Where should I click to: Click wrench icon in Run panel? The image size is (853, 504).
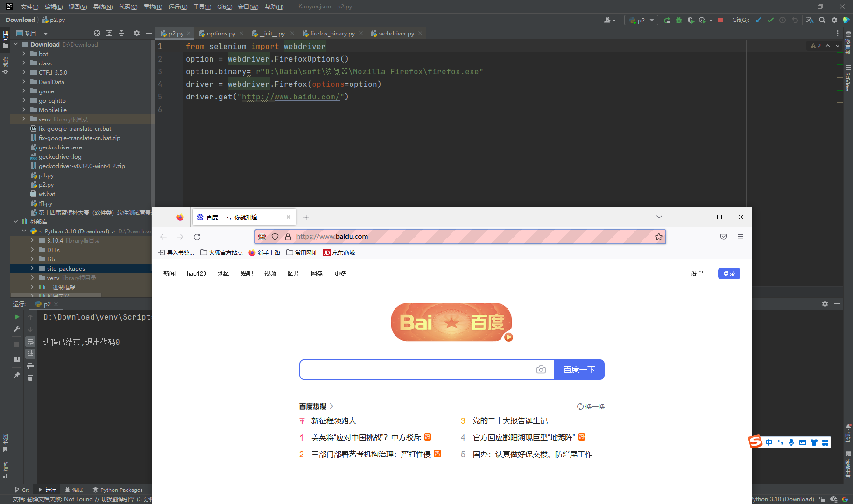(17, 329)
